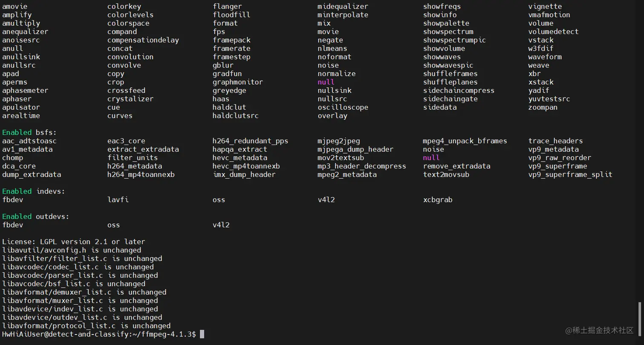Click the 'License: LGPL version 2.1 or later' line
The width and height of the screenshot is (644, 345).
74,242
